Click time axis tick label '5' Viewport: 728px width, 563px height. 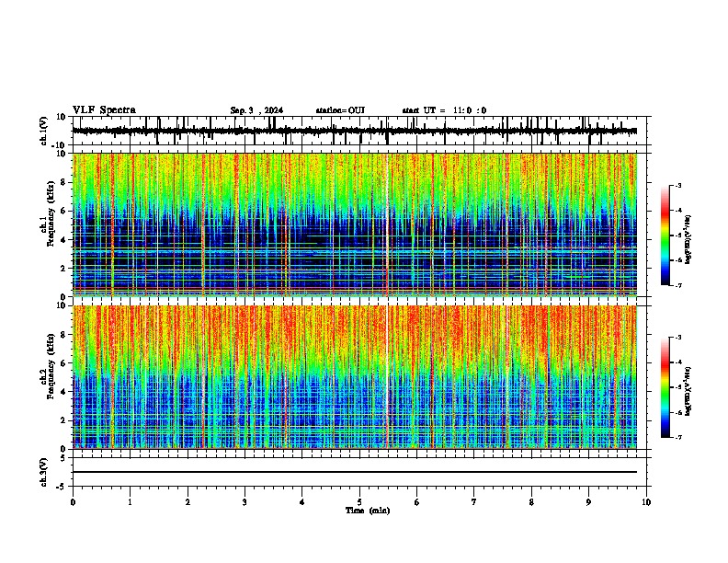[x=359, y=502]
